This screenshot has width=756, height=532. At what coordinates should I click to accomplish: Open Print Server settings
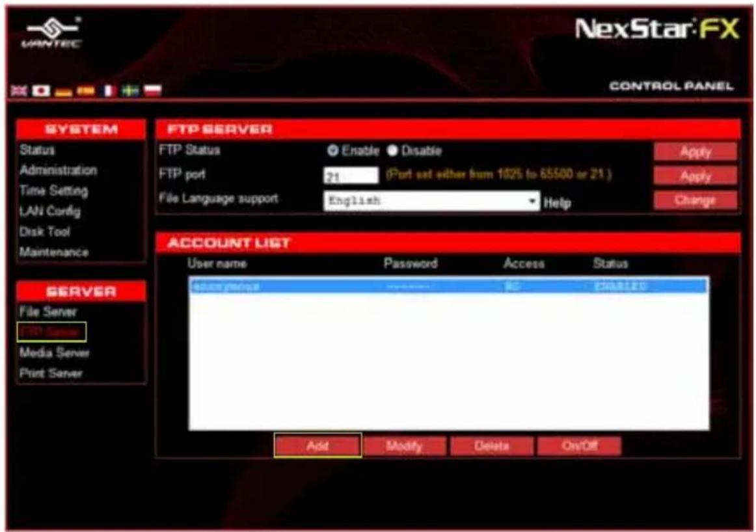pyautogui.click(x=51, y=373)
